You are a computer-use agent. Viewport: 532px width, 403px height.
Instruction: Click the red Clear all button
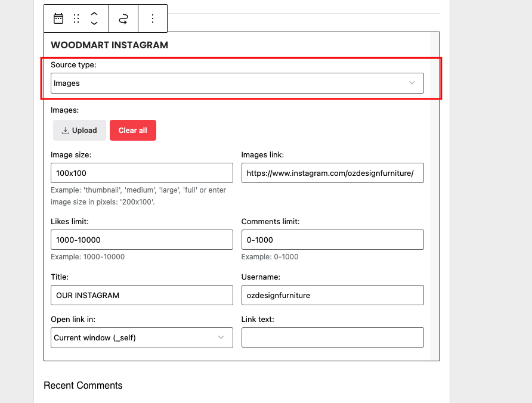[132, 131]
